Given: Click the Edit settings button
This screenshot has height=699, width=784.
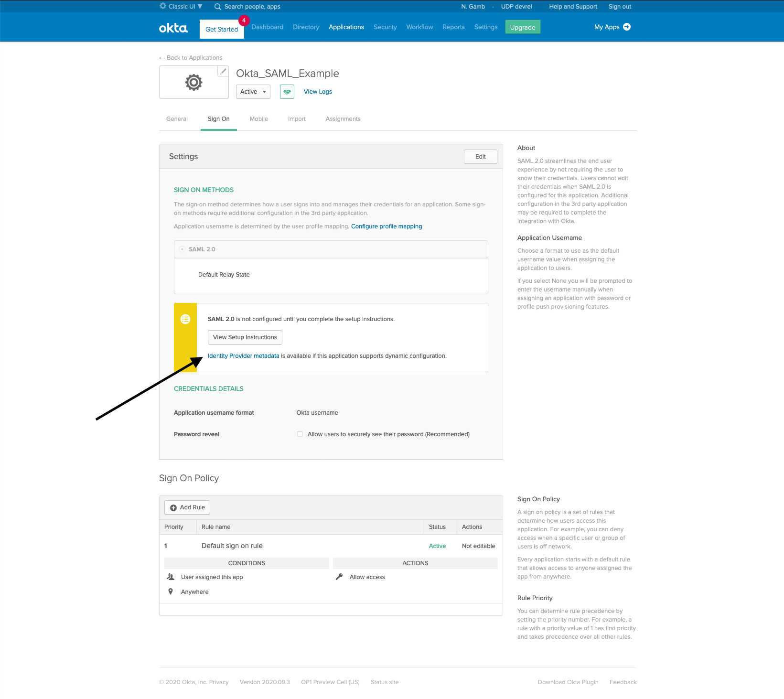Looking at the screenshot, I should 480,157.
